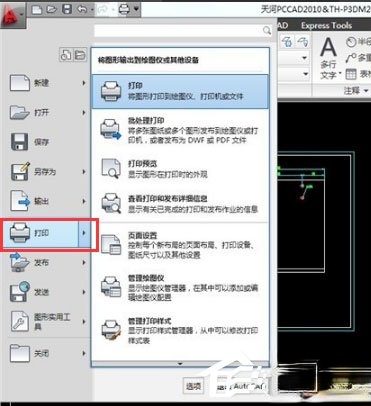Expand the 注释 annotation panel dropdown
The width and height of the screenshot is (371, 406).
pyautogui.click(x=356, y=90)
